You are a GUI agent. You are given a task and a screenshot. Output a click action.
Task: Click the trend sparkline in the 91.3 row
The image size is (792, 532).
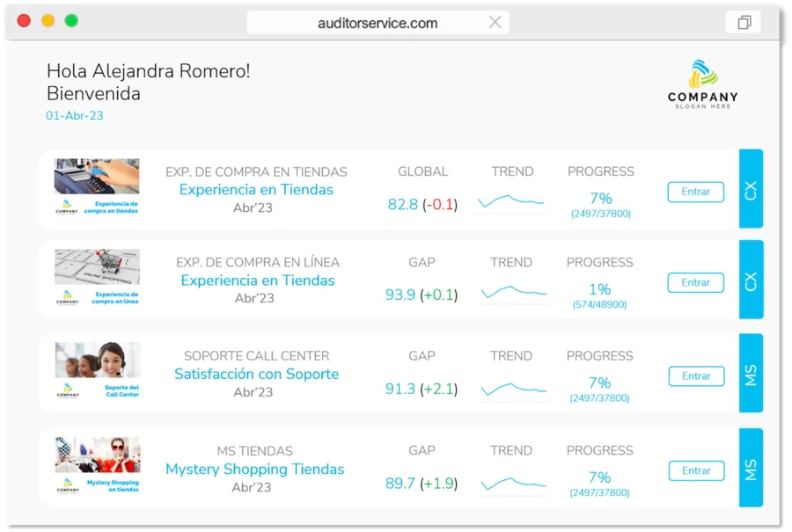[513, 388]
